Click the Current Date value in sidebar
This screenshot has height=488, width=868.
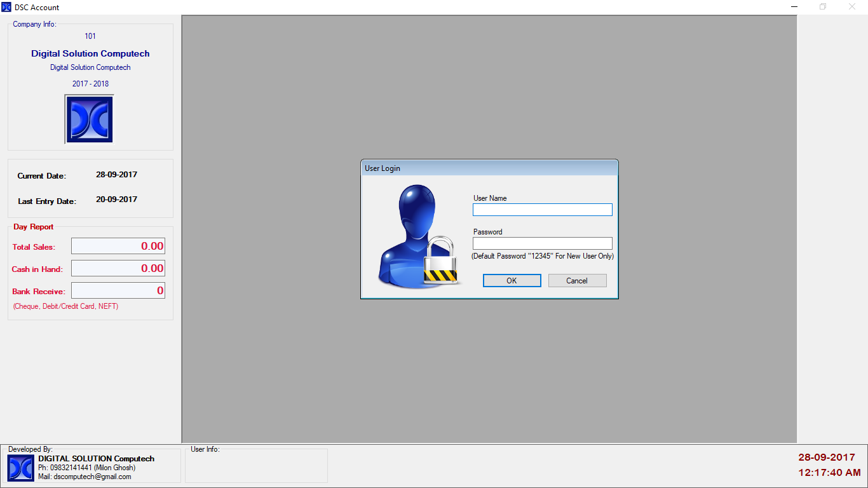click(x=116, y=175)
